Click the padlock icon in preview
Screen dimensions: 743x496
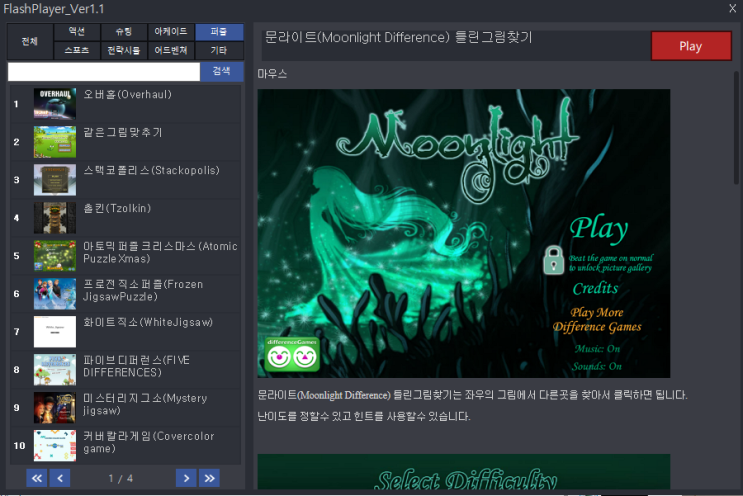click(553, 260)
